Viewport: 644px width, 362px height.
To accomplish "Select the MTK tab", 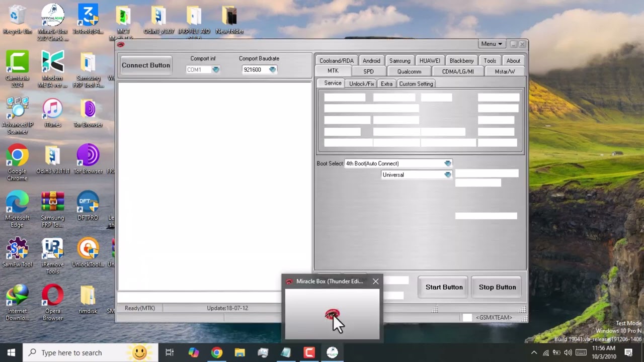I will tap(333, 71).
